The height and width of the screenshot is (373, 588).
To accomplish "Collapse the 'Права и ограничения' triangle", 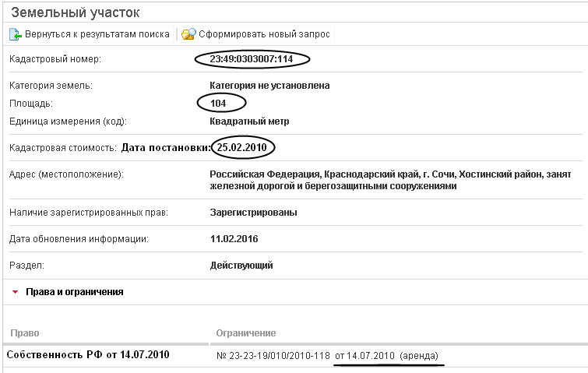I will (15, 292).
